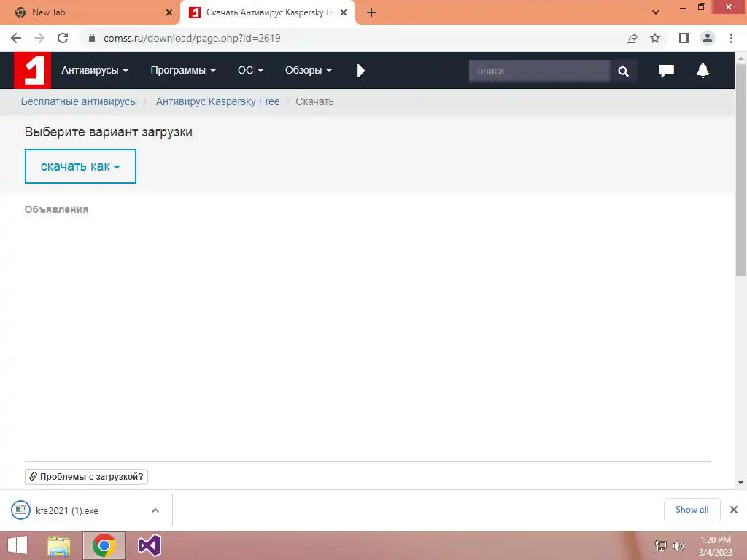Go to Бесплатные антивирусы breadcrumb
Viewport: 747px width, 560px height.
pyautogui.click(x=79, y=101)
